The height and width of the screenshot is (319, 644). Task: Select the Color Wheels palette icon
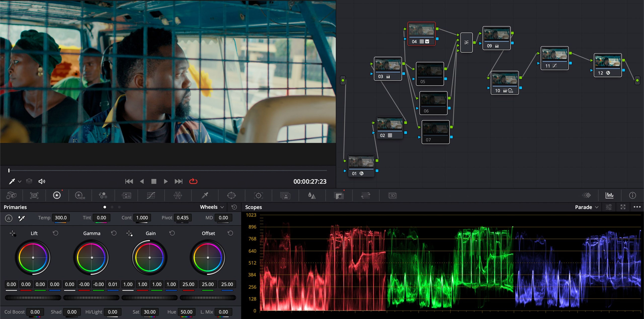coord(57,195)
